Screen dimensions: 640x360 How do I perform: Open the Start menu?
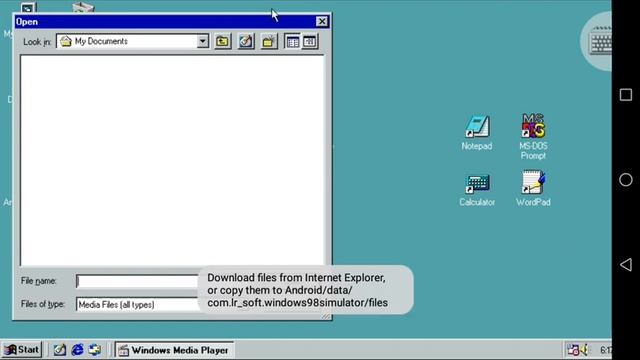[22, 350]
